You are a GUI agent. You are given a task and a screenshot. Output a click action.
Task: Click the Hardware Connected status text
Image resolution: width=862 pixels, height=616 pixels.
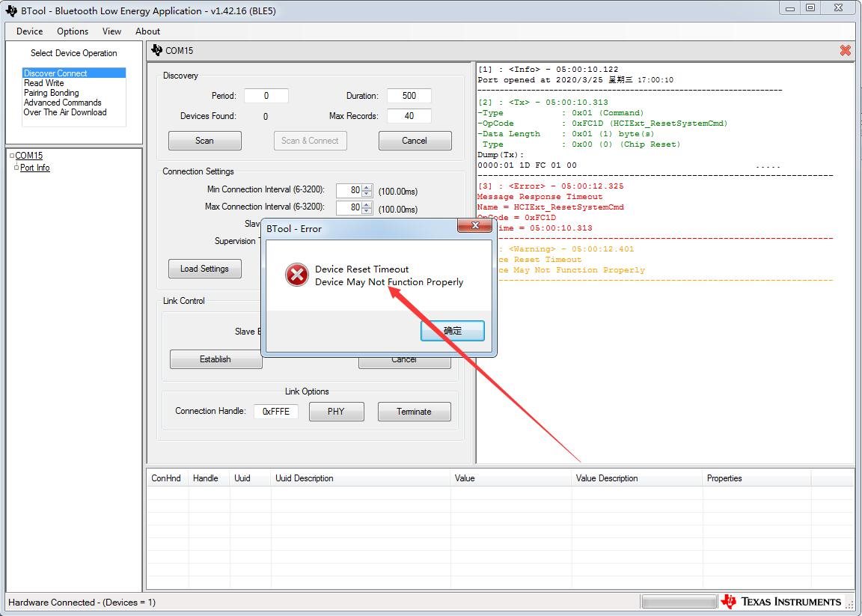pyautogui.click(x=82, y=603)
